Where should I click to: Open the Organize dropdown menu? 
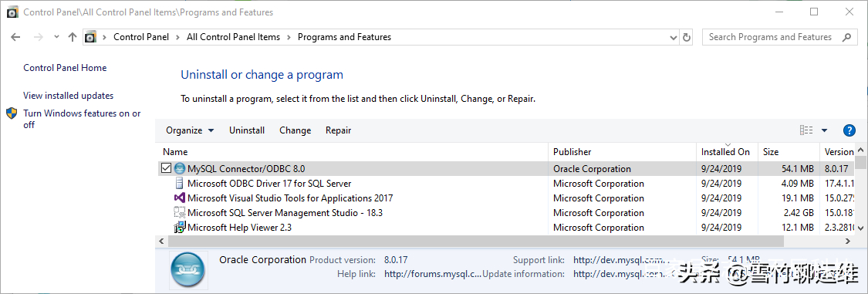coord(190,130)
